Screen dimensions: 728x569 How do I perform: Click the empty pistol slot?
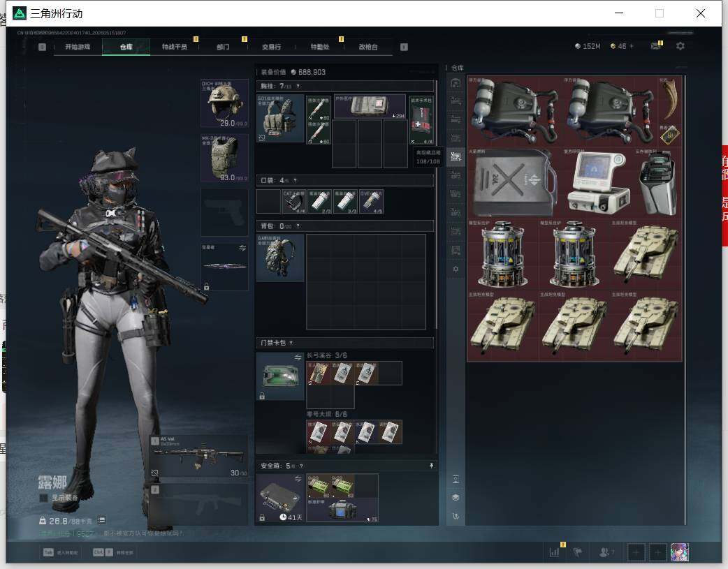(224, 212)
